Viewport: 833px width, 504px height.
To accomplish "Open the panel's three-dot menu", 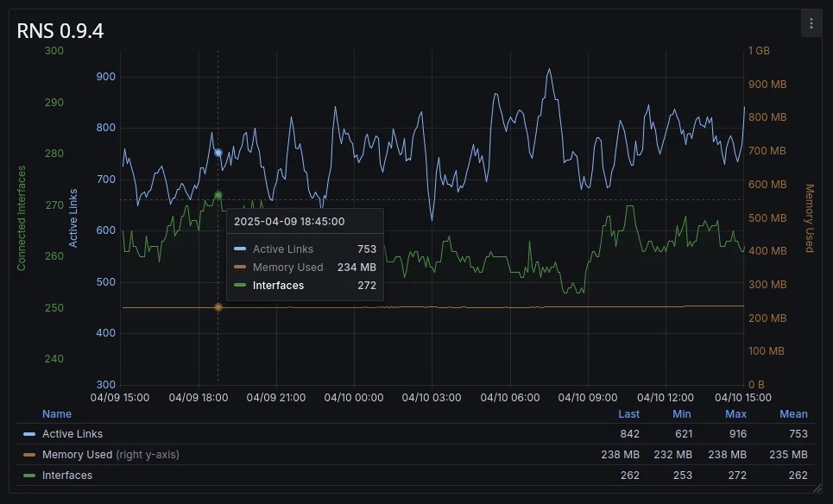I will [811, 23].
